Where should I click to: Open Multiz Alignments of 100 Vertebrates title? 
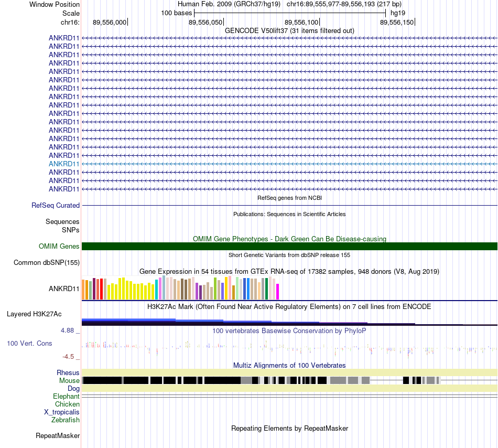point(289,366)
